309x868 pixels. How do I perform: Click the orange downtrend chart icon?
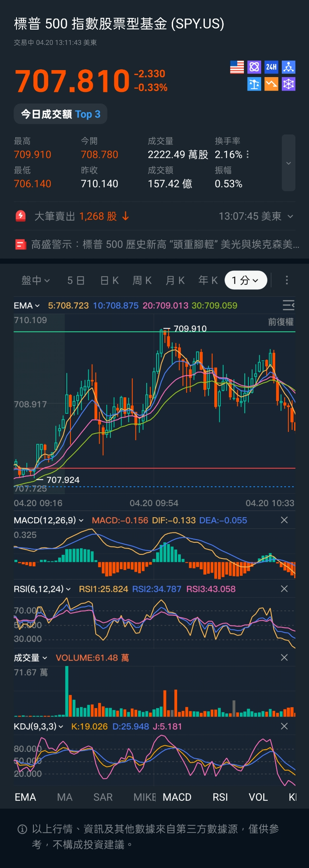tap(271, 84)
